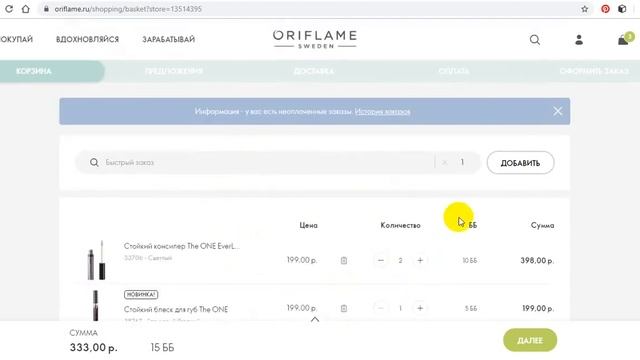Open the ПОКУПАЙ menu
This screenshot has width=640, height=360.
(x=16, y=39)
